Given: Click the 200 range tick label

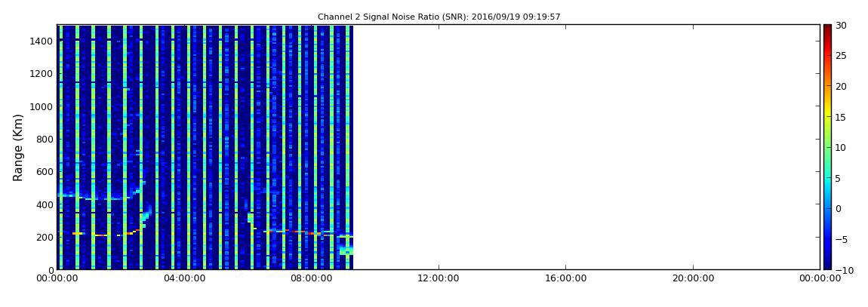Looking at the screenshot, I should click(45, 237).
